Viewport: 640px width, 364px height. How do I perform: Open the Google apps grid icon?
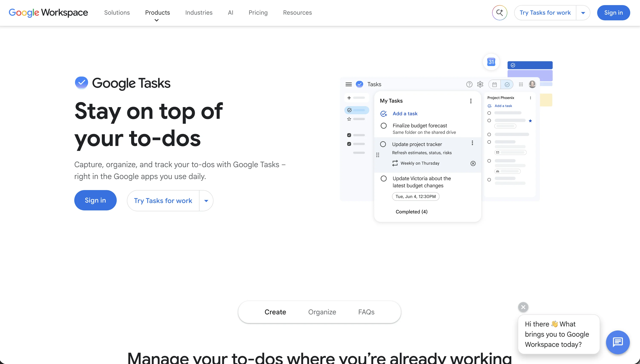(x=521, y=84)
